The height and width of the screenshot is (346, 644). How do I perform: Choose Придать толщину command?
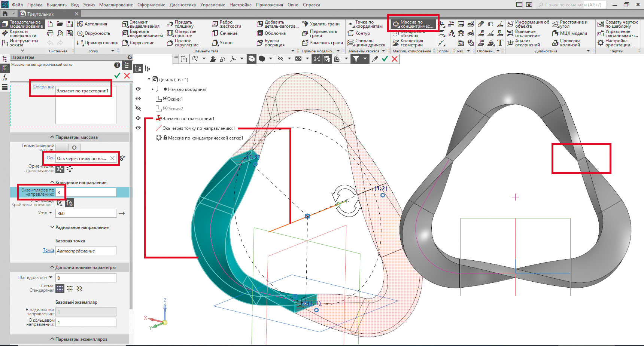(180, 24)
